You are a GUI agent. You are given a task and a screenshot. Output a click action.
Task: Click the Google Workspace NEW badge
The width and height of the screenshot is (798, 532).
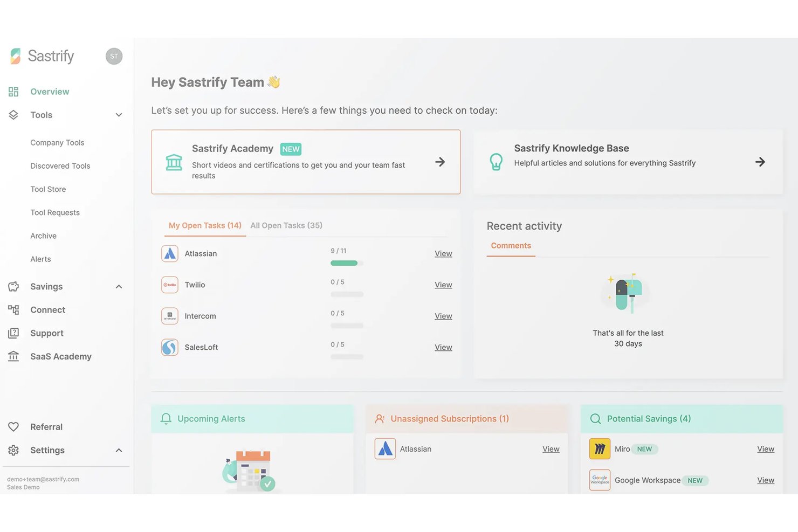(695, 480)
